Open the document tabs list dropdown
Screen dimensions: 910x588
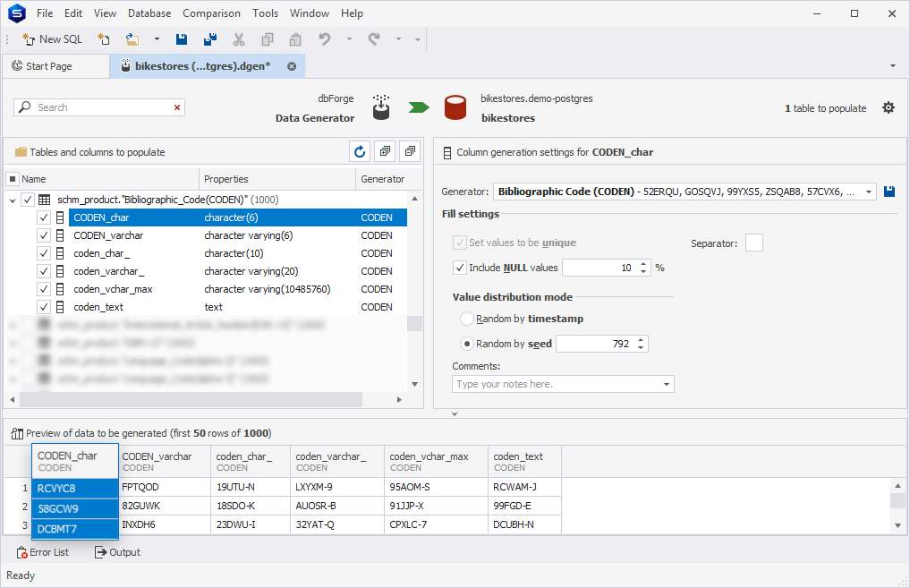pos(893,66)
